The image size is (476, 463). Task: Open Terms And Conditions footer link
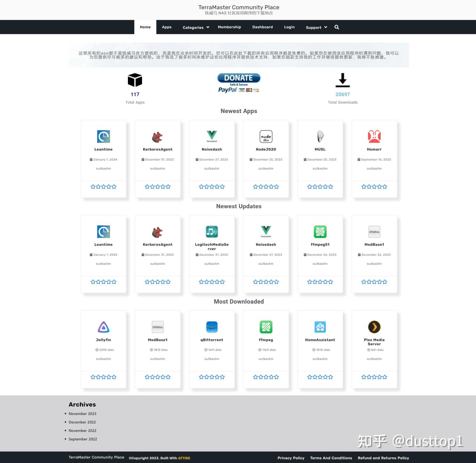pos(331,458)
